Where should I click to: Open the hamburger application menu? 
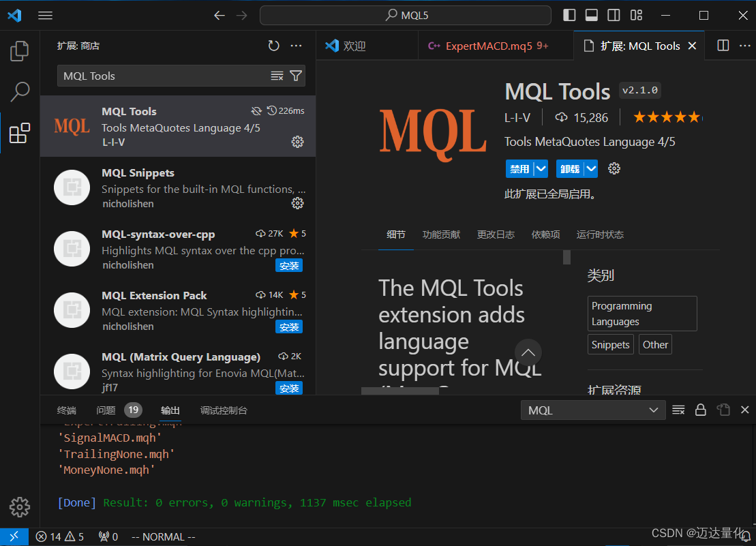pyautogui.click(x=45, y=16)
